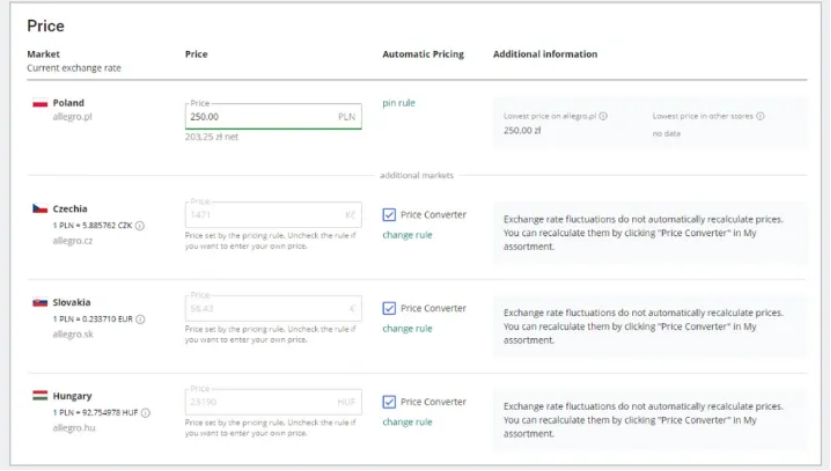The image size is (831, 471).
Task: Click info icon beside CZK exchange rate
Action: 139,226
